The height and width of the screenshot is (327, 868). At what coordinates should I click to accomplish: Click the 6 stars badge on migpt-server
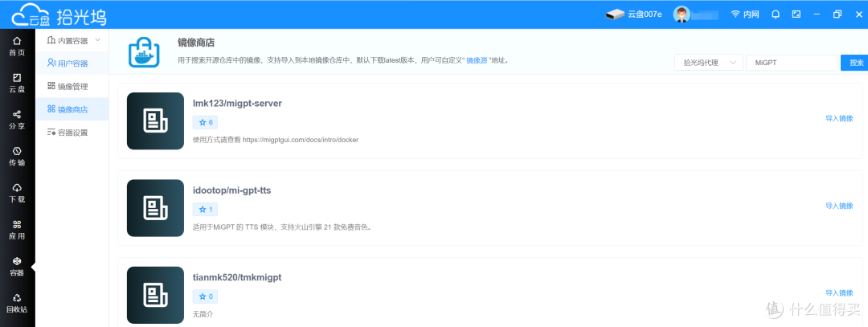tap(205, 122)
